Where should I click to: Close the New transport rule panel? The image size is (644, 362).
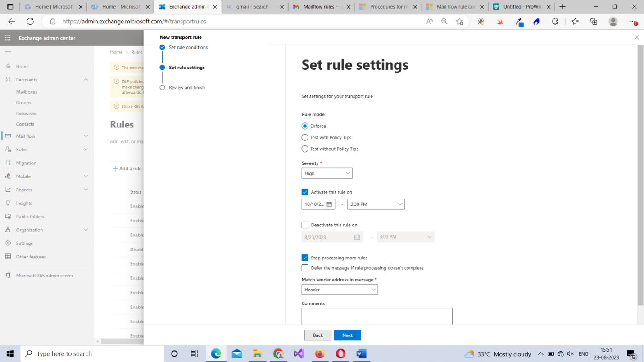(636, 37)
